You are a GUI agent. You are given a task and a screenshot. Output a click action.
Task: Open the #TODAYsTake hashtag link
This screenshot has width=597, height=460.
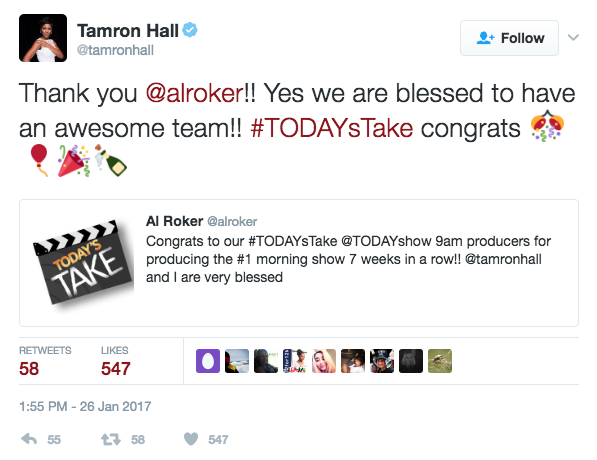pos(332,128)
